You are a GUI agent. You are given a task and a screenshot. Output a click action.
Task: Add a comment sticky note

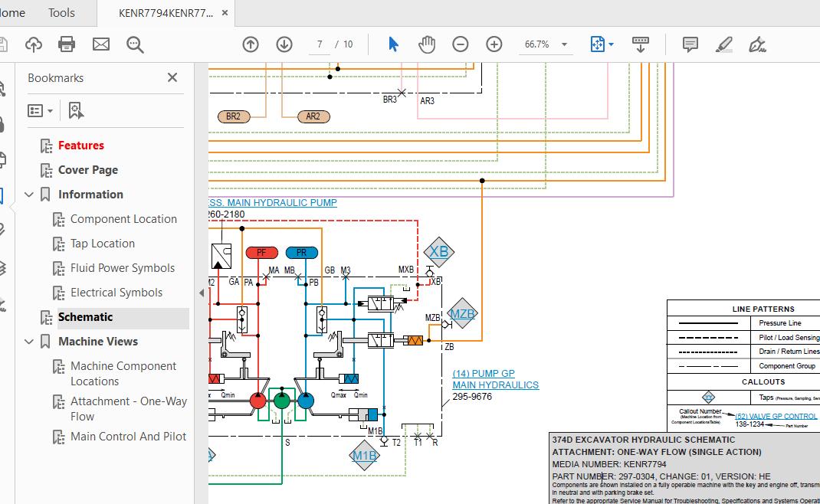pos(690,44)
